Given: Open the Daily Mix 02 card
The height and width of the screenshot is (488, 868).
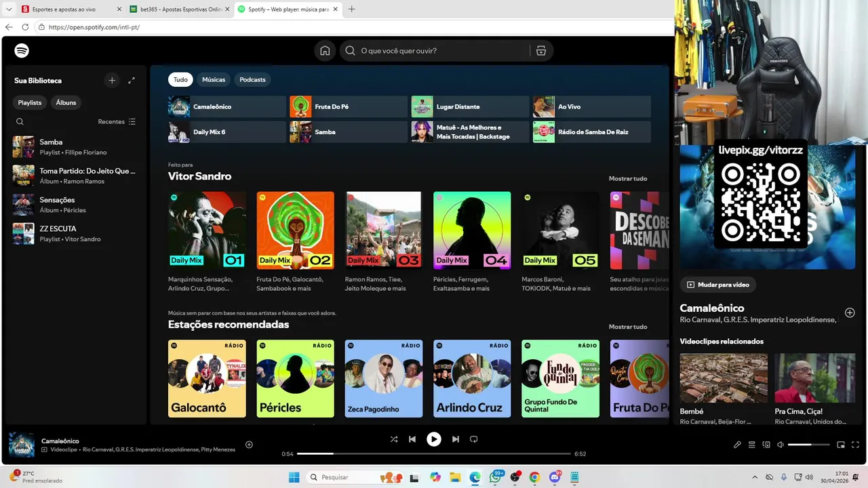Looking at the screenshot, I should point(295,243).
